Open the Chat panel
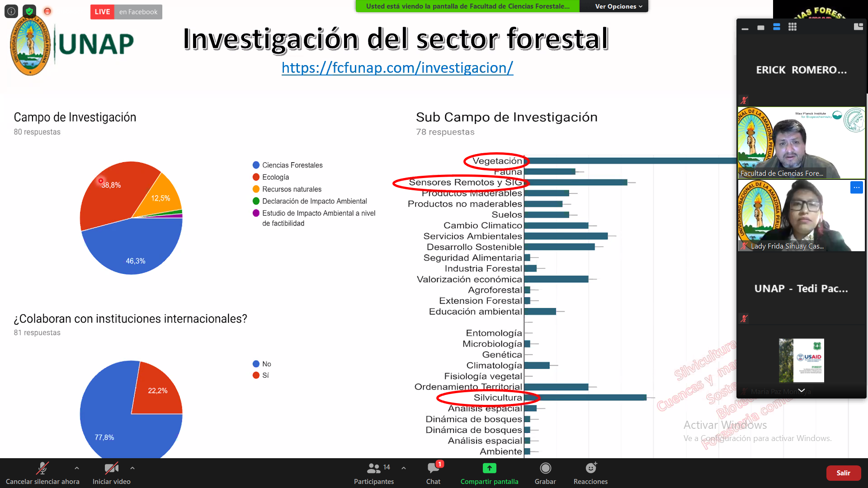The image size is (868, 488). (433, 473)
